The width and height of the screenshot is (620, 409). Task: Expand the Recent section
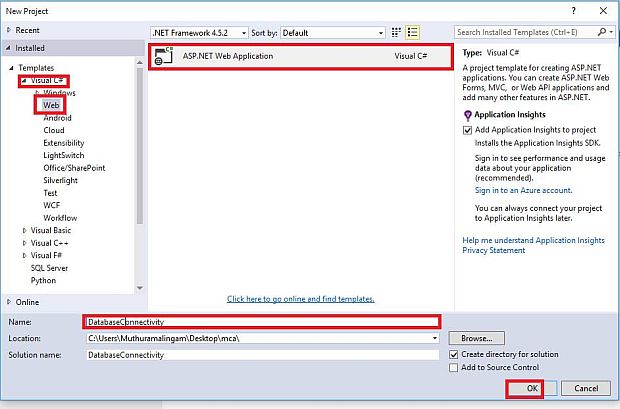(x=9, y=30)
